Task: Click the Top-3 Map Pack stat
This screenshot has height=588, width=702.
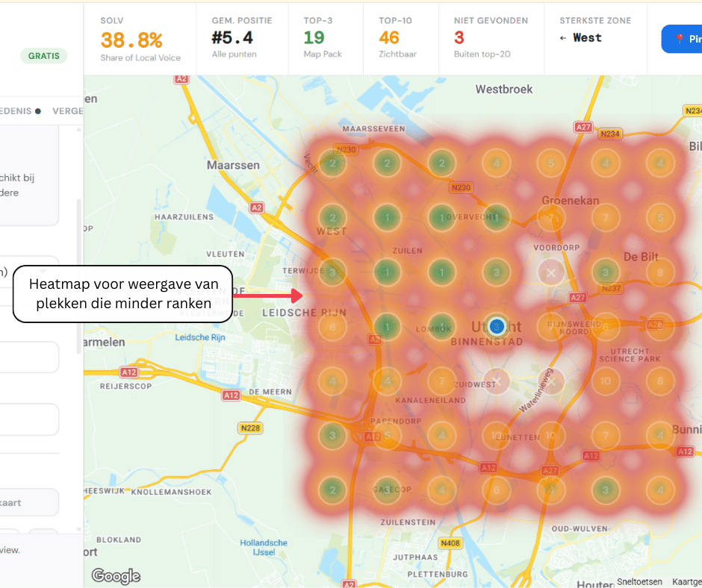Action: tap(323, 39)
